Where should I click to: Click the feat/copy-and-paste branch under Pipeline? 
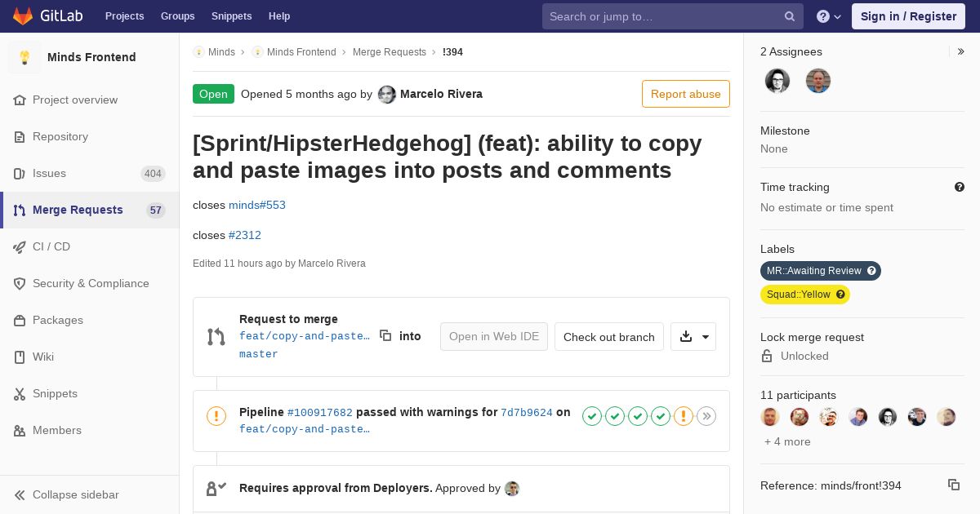(x=305, y=429)
